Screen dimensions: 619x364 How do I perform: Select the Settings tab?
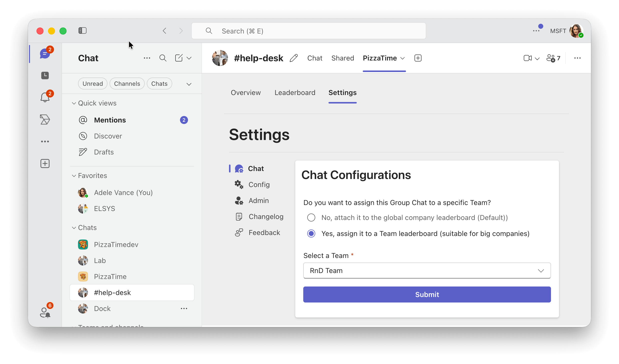click(342, 92)
